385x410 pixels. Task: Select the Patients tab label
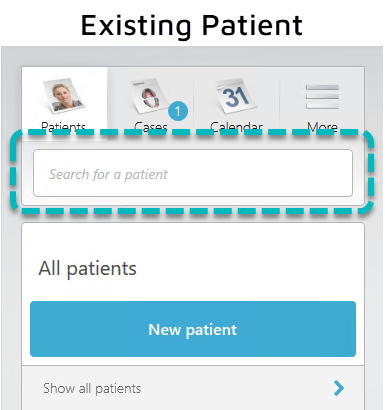tap(63, 127)
